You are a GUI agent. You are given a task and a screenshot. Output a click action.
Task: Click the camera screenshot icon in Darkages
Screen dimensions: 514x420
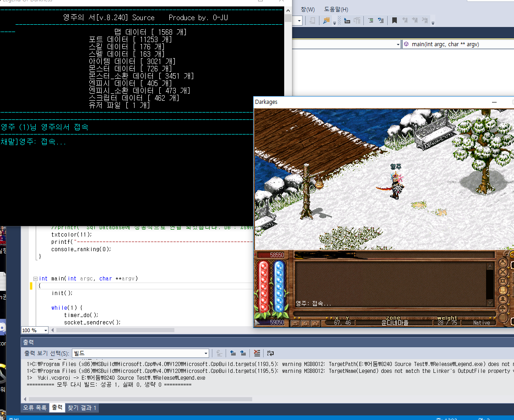coord(315,323)
